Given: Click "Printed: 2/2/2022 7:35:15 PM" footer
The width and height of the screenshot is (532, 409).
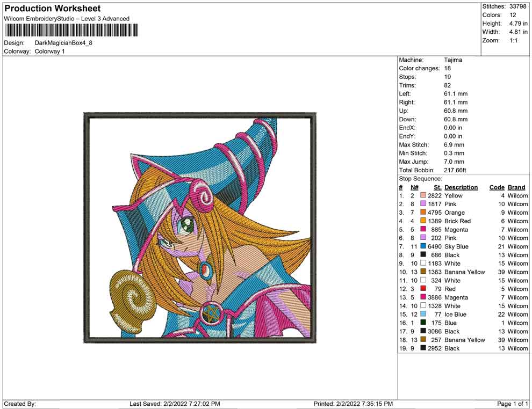Looking at the screenshot, I should 353,404.
